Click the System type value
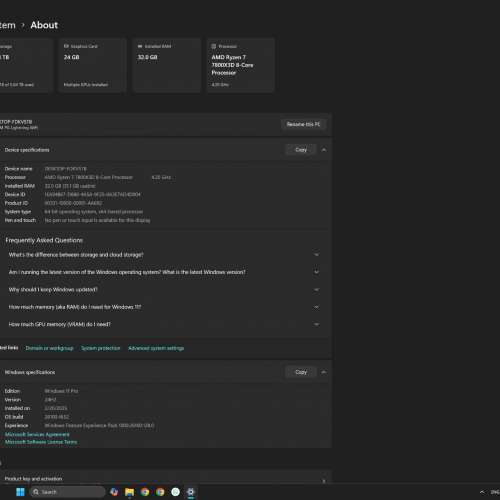This screenshot has height=500, width=500. 94,212
